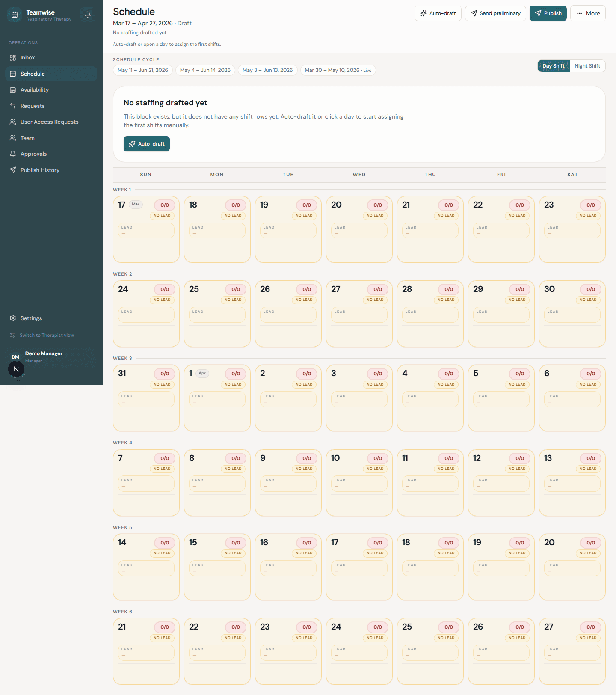The height and width of the screenshot is (695, 616).
Task: Click the round black N badge
Action: [x=16, y=369]
